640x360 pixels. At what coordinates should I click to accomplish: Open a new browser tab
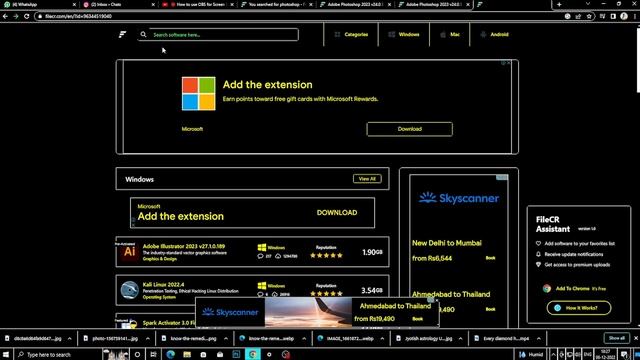coord(559,4)
